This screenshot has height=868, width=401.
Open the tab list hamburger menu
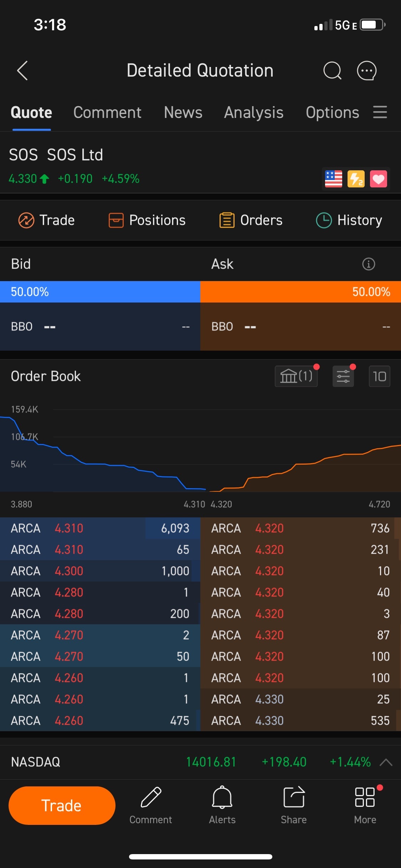pos(380,112)
